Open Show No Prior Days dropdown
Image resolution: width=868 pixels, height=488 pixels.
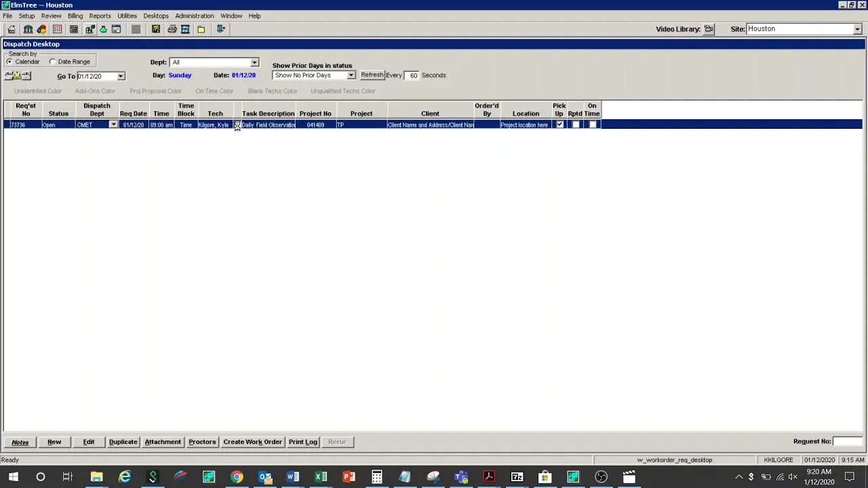[x=351, y=75]
